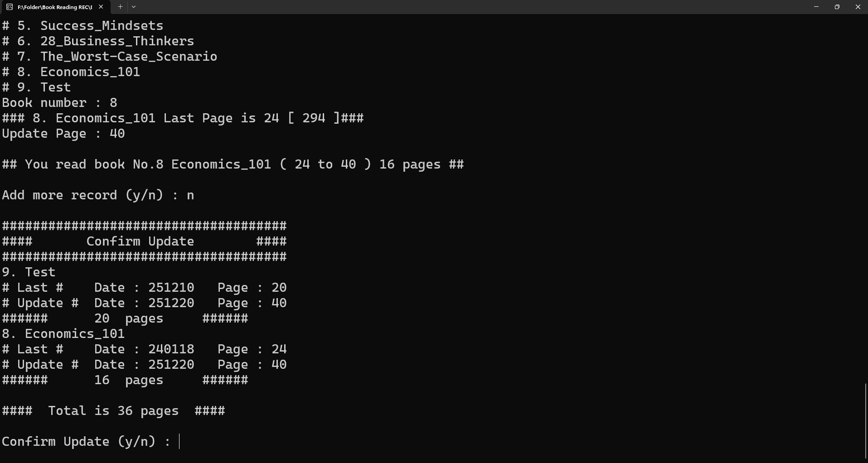Restore down the terminal window

click(837, 7)
